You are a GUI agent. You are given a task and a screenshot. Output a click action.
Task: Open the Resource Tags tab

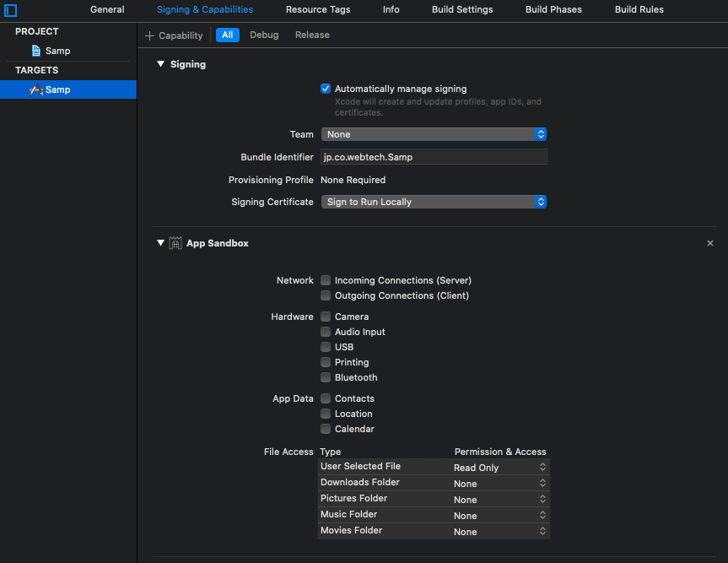[x=318, y=9]
